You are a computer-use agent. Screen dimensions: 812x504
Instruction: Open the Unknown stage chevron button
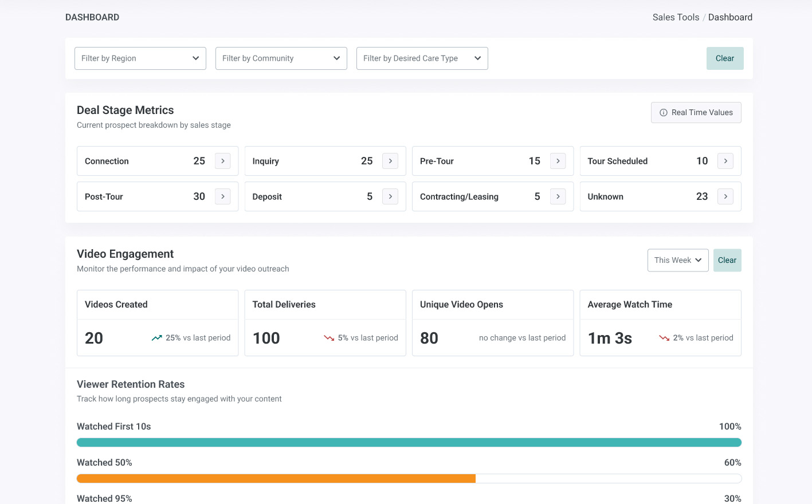725,196
